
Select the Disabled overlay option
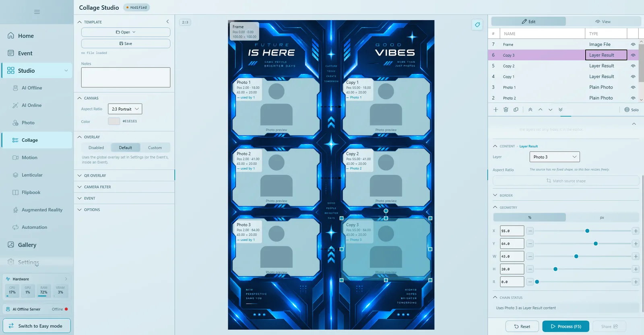pos(96,148)
